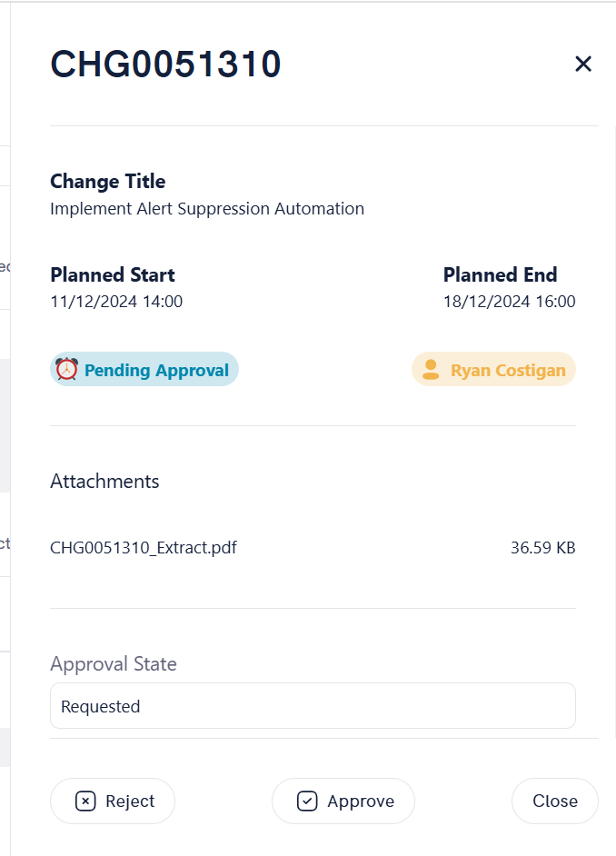Click the Approval State field showing Requested
The height and width of the screenshot is (856, 616).
point(313,705)
